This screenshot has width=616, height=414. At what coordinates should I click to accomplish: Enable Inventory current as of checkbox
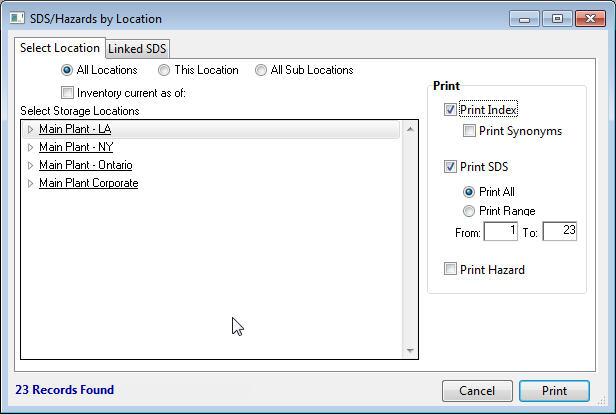67,93
